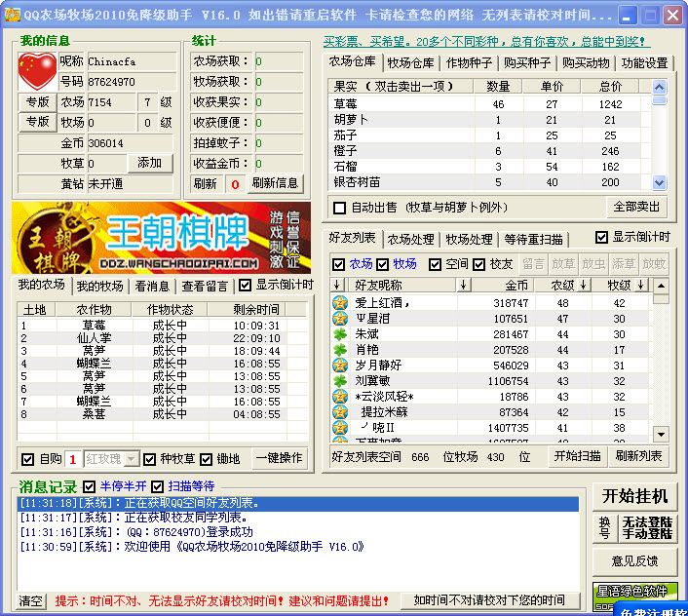Click the star badge beside 提拉米酥

pyautogui.click(x=339, y=412)
